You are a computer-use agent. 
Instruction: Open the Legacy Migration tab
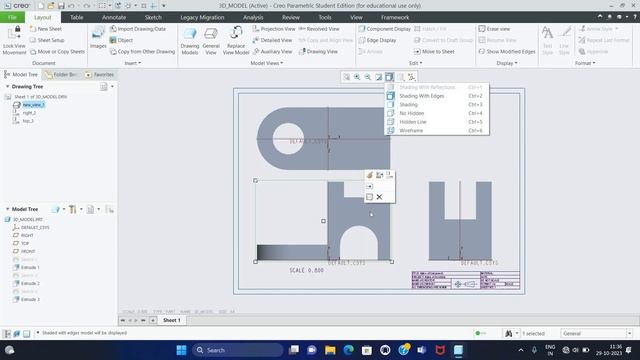click(x=202, y=17)
